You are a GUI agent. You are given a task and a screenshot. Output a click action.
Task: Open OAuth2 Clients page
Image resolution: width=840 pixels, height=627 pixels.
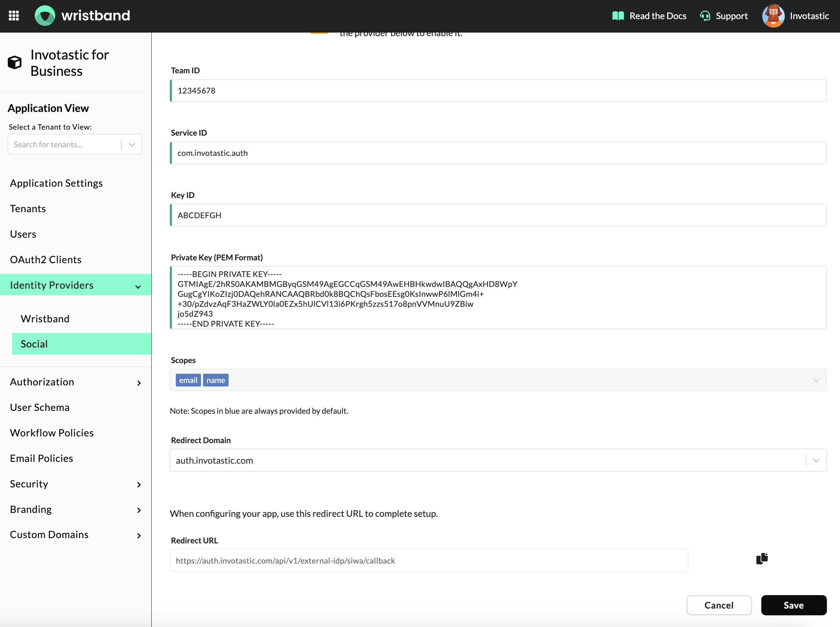(46, 259)
